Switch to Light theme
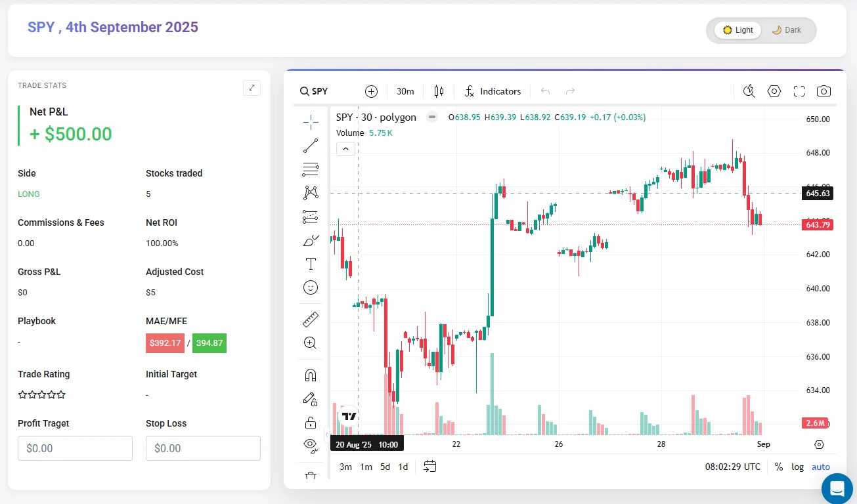 coord(737,30)
